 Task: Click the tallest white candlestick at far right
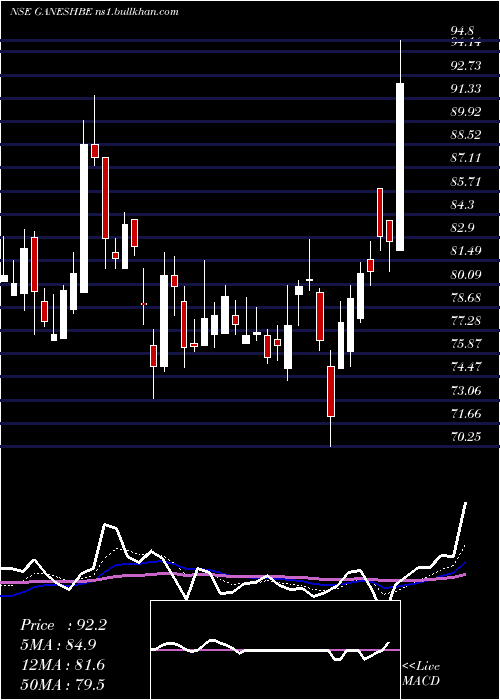400,167
